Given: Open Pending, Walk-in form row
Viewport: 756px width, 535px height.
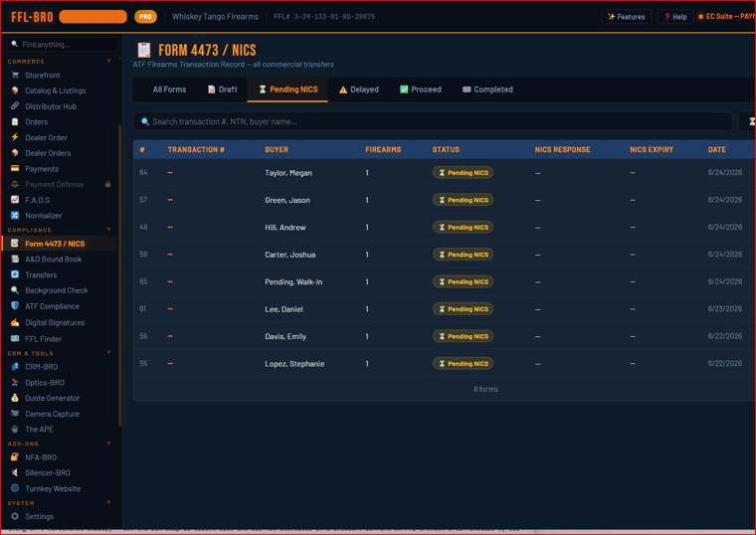Looking at the screenshot, I should 444,282.
